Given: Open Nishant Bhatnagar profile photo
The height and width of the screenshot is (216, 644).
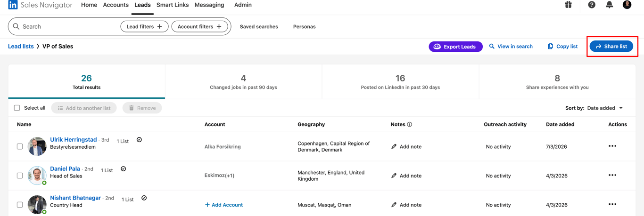Looking at the screenshot, I should [x=37, y=205].
